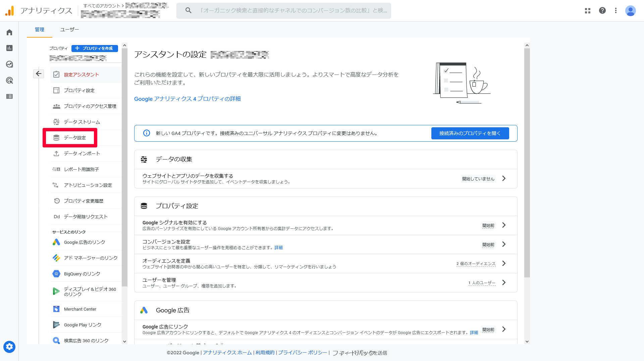Click the info icon in GA4 notice
The image size is (644, 361).
point(147,133)
